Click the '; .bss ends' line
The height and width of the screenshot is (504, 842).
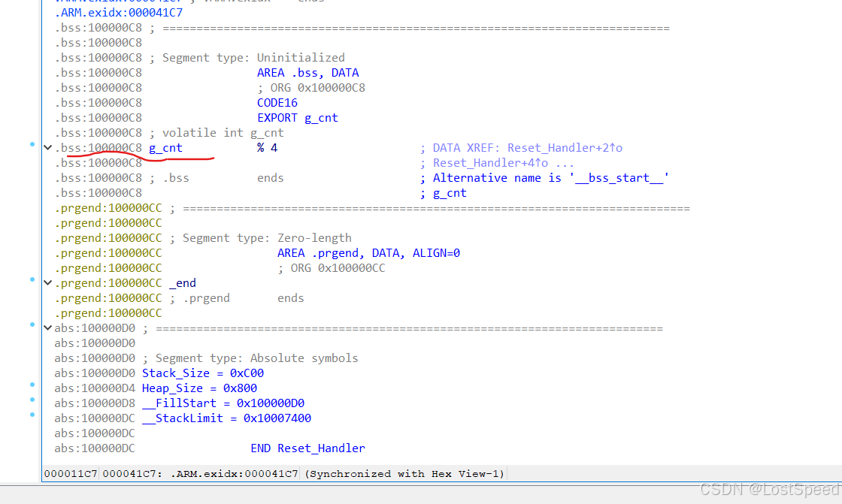coord(217,178)
